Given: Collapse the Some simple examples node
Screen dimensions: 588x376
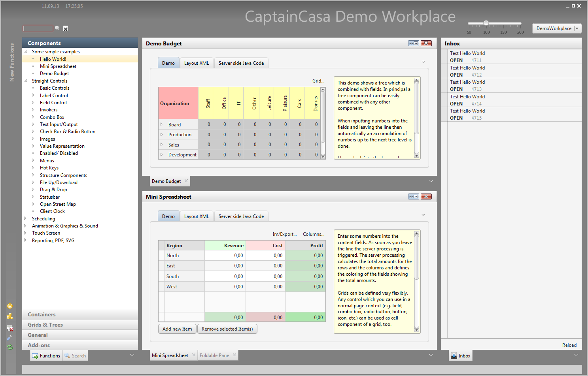Looking at the screenshot, I should pos(26,52).
